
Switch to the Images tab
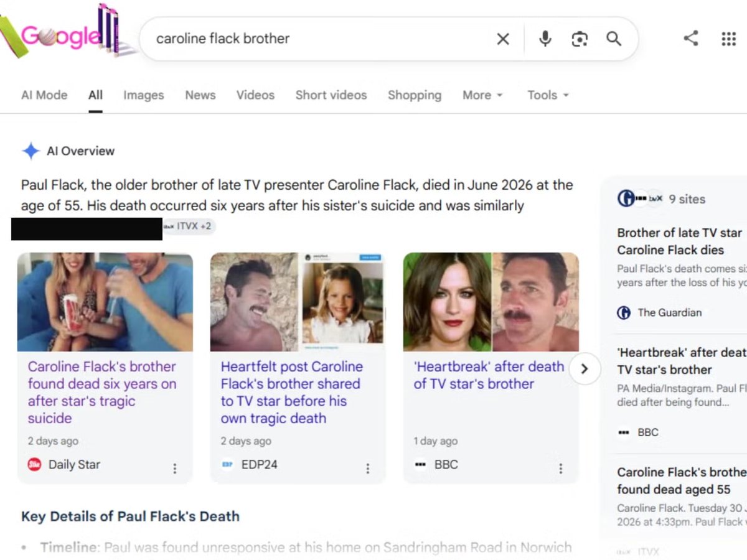[x=144, y=95]
